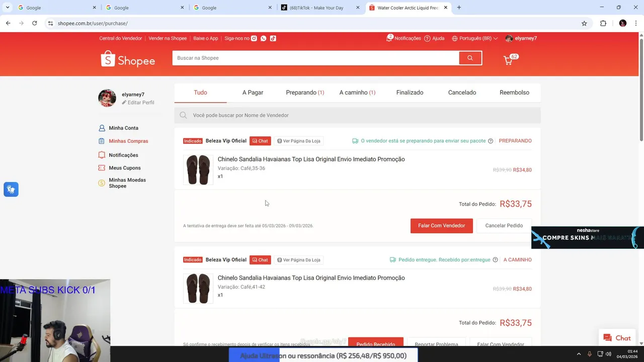Open Shopee Instagram icon in top bar
This screenshot has width=644, height=362.
tap(254, 38)
